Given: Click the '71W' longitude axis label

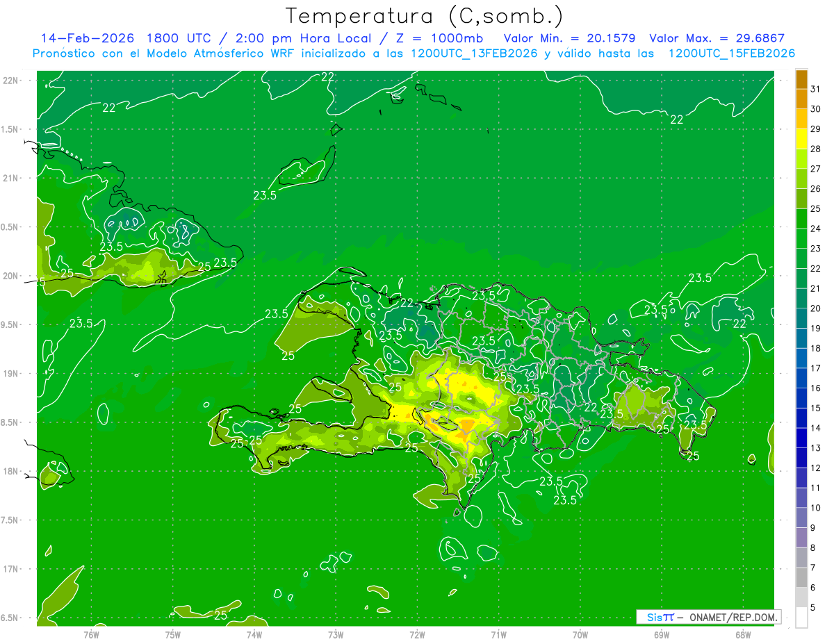Looking at the screenshot, I should coord(498,634).
